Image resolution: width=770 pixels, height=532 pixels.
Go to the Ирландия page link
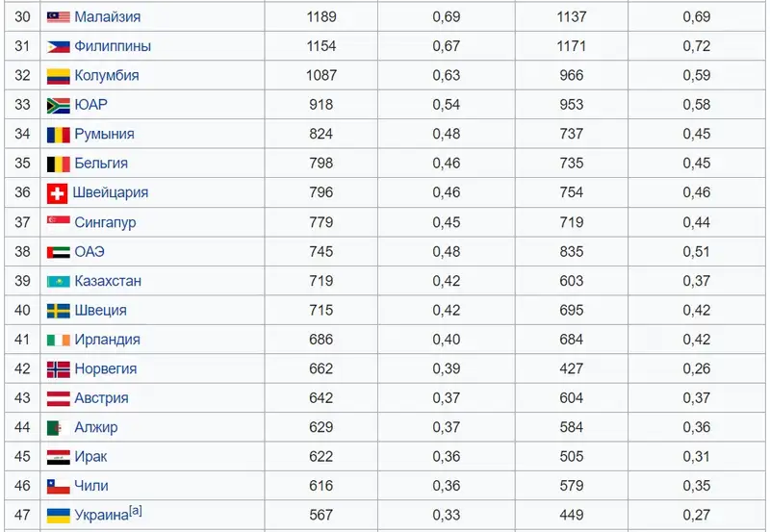tap(107, 340)
